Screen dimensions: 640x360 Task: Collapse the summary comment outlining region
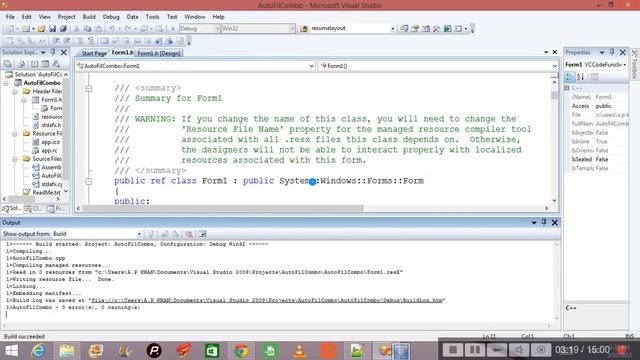[x=89, y=89]
